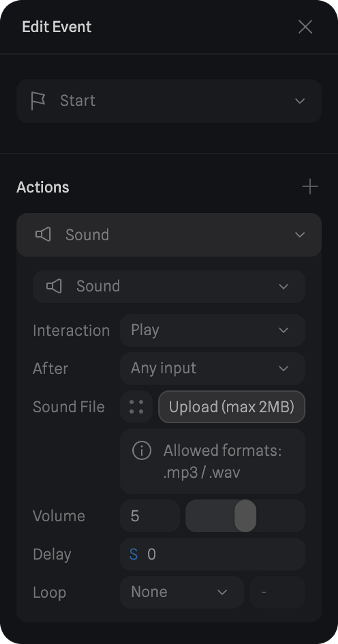The image size is (338, 644).
Task: Click the loop count field with dash
Action: [x=277, y=592]
